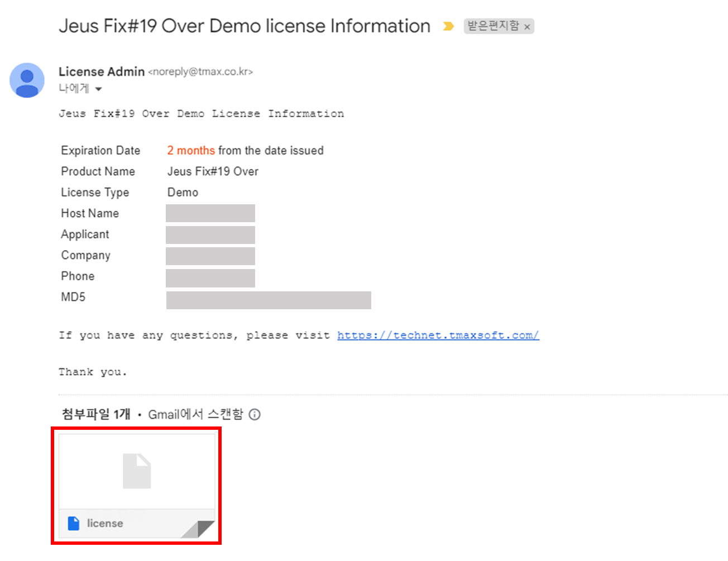Open the technet.tmaxsoft.com link
728x561 pixels.
coord(438,335)
